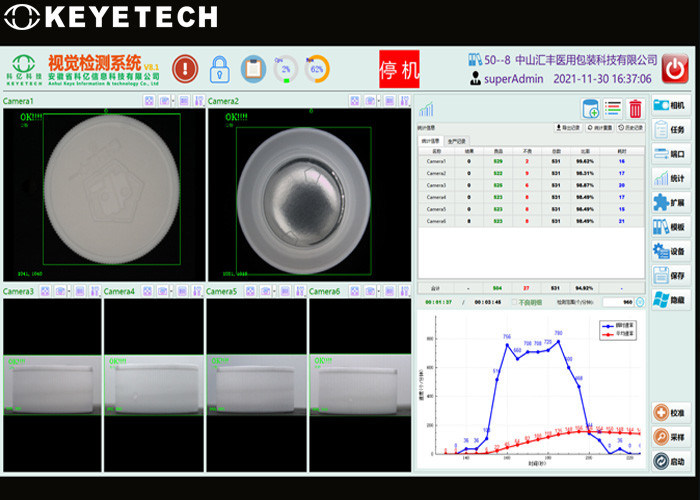Click the database add record icon

pyautogui.click(x=591, y=108)
